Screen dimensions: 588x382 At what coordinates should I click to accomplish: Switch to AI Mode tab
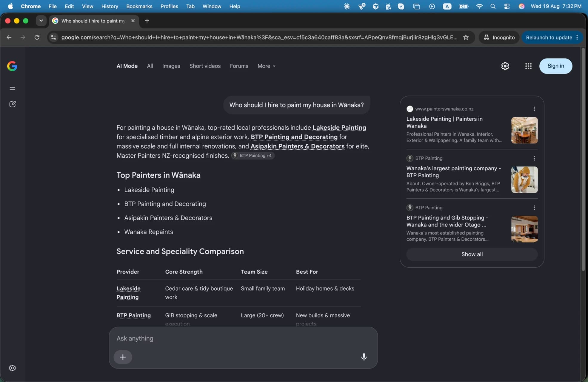pyautogui.click(x=127, y=66)
